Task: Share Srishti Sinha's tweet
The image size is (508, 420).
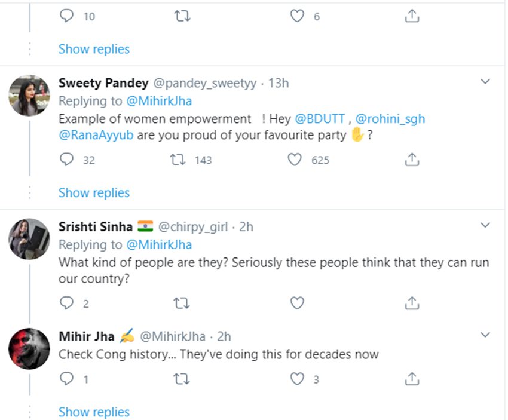Action: coord(411,303)
